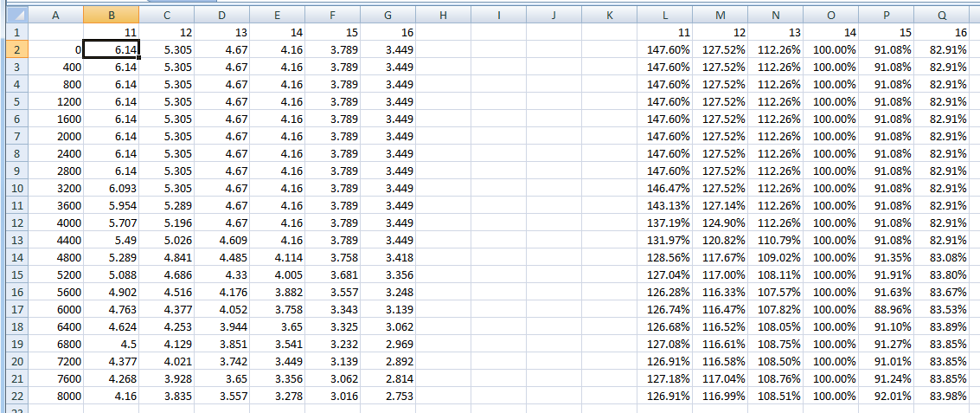Select the 83.98% cell
980x413 pixels.
tap(941, 396)
